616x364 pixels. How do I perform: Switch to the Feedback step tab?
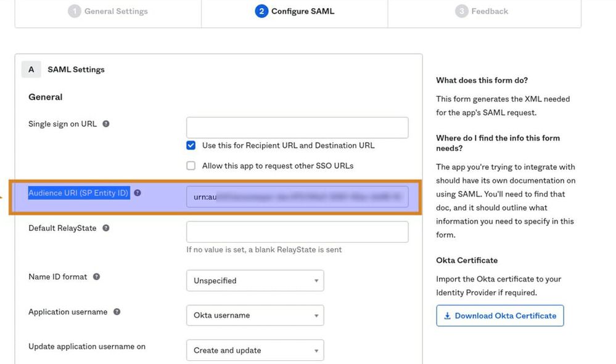click(490, 11)
